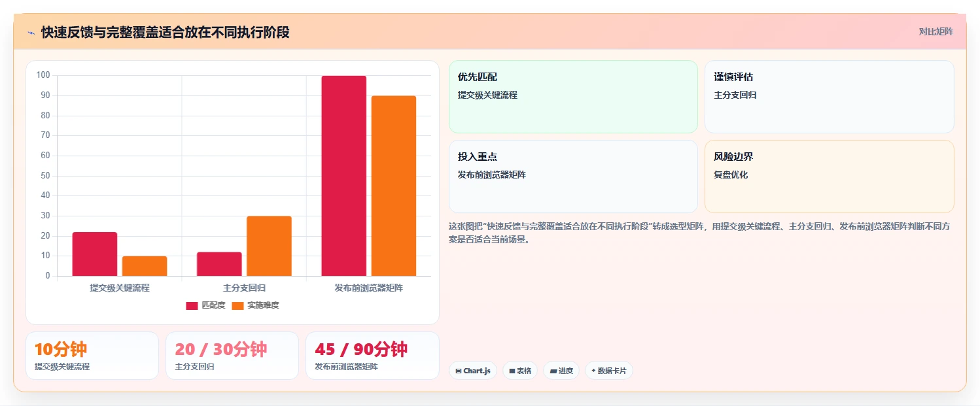Image resolution: width=980 pixels, height=406 pixels.
Task: Click the y-axis value 50
Action: [45, 175]
